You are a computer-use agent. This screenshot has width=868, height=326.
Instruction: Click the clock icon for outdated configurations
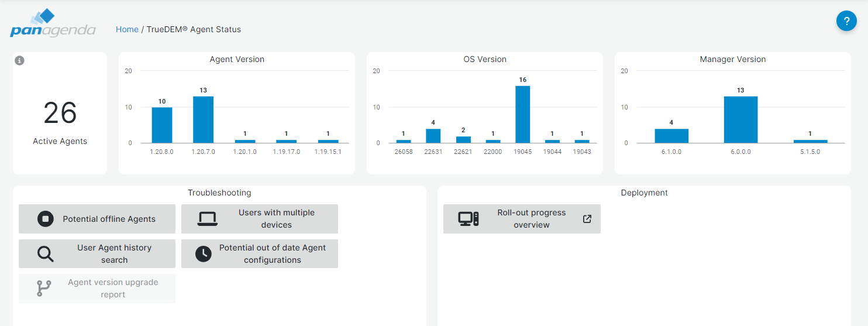203,254
